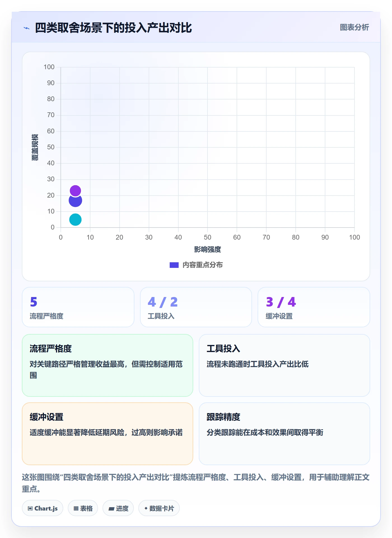Click the 跟踪精度 description card
Screen dimensions: 392x538
[x=284, y=434]
